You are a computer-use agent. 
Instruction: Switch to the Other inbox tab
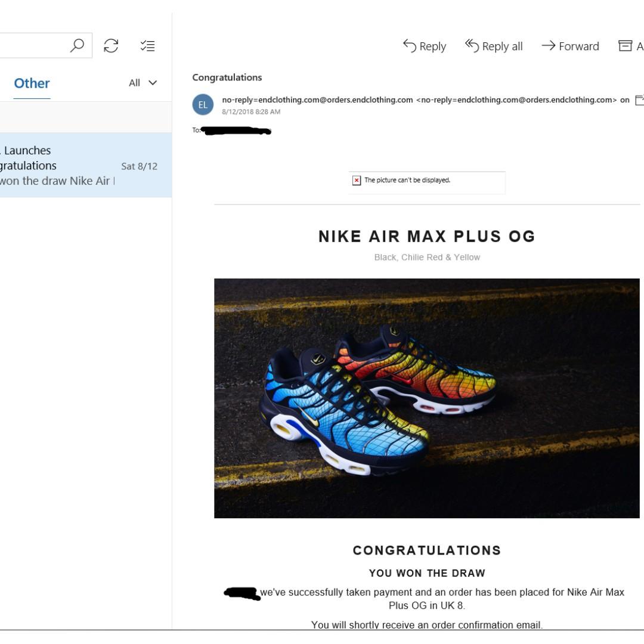coord(32,83)
